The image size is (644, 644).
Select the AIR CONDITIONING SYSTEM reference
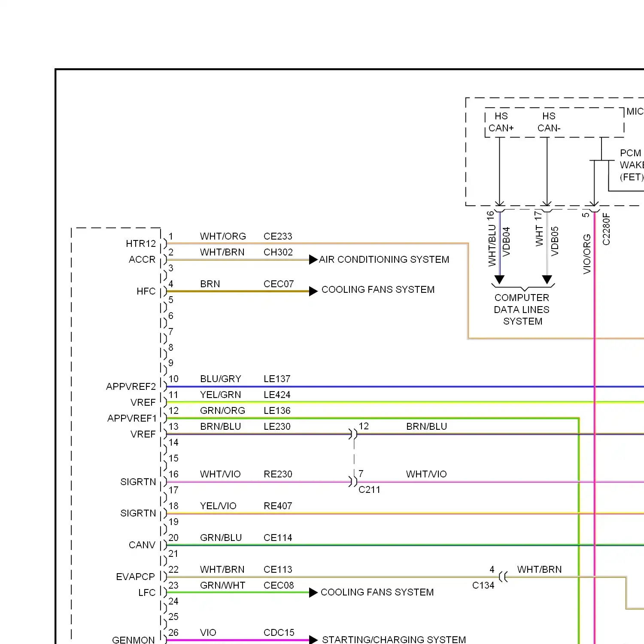384,260
